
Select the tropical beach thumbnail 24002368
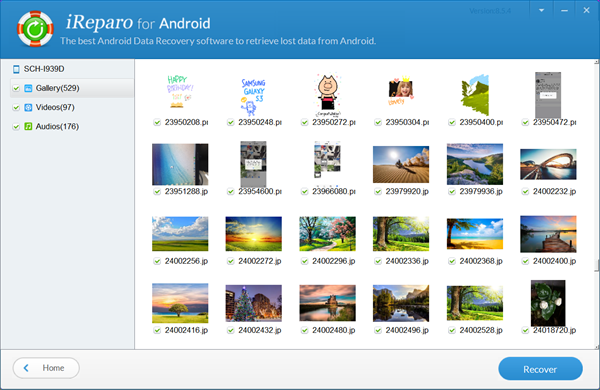click(475, 234)
